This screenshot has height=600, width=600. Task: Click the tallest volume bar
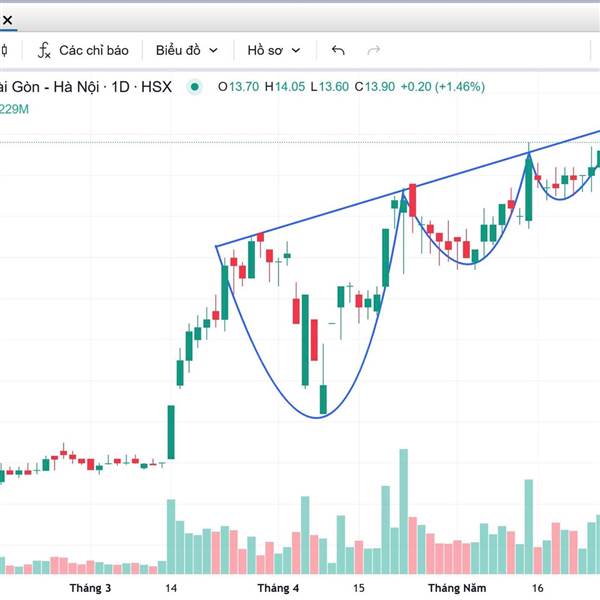click(x=404, y=512)
